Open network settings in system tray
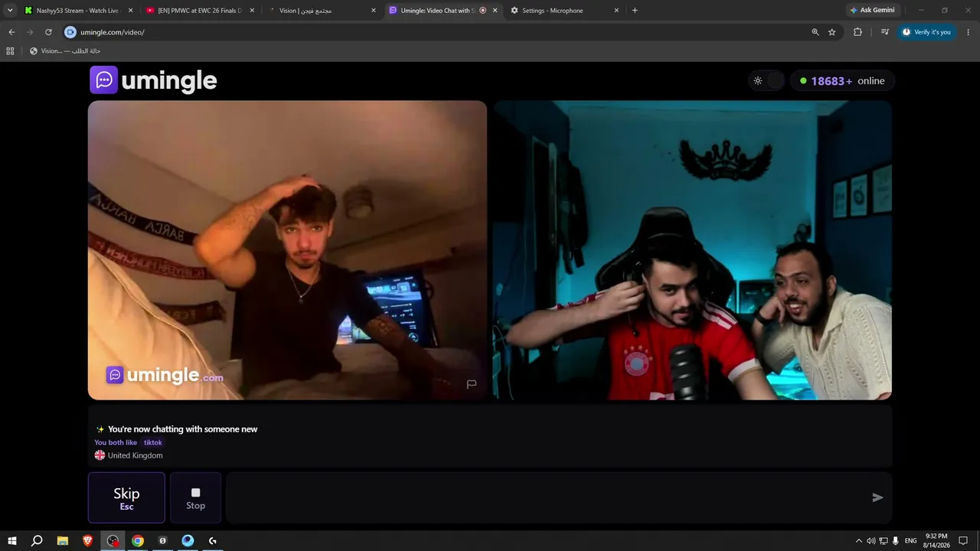 [883, 541]
